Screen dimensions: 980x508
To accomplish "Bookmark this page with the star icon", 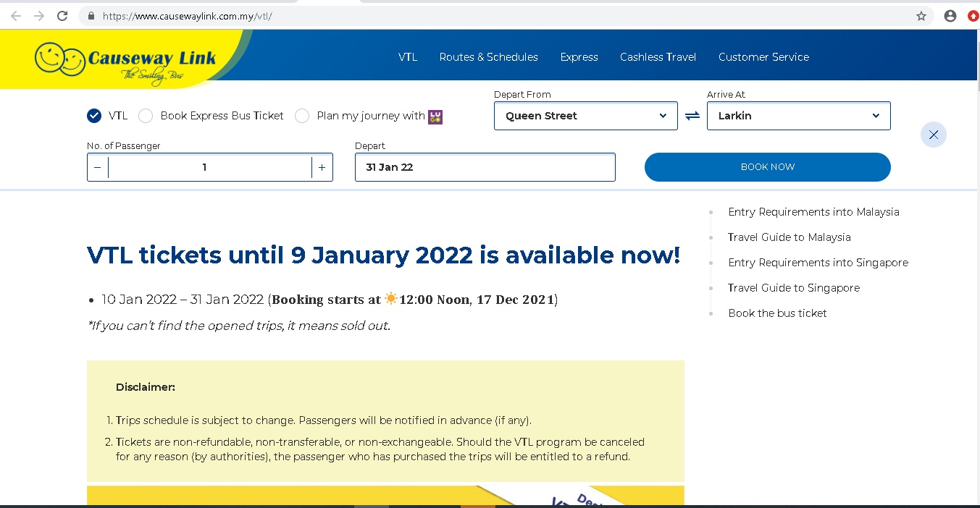I will [921, 16].
